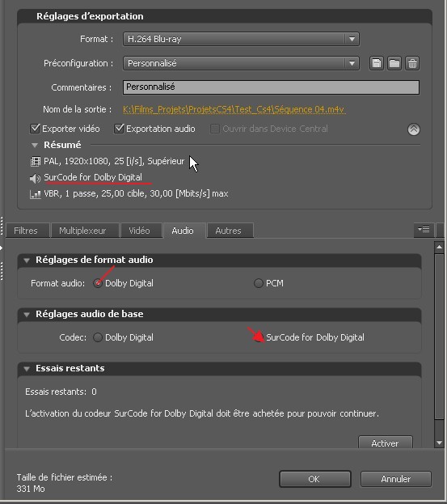Choose Dolby Digital codec radio button
The image size is (447, 504).
[98, 337]
